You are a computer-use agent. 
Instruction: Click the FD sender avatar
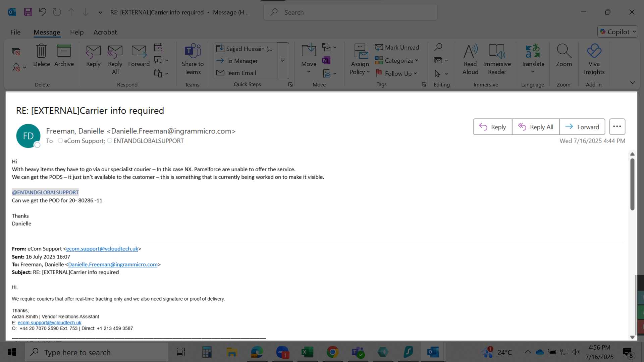28,136
